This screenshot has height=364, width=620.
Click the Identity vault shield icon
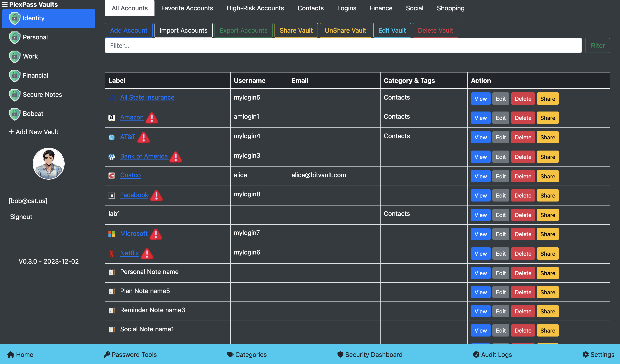coord(15,19)
